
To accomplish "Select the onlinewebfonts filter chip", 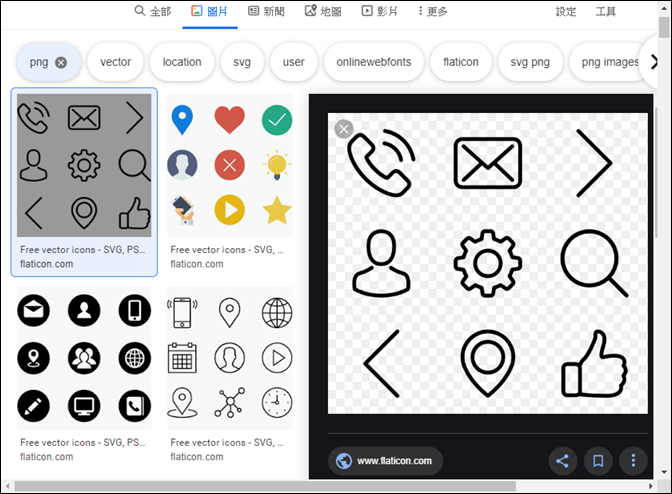I will coord(374,62).
